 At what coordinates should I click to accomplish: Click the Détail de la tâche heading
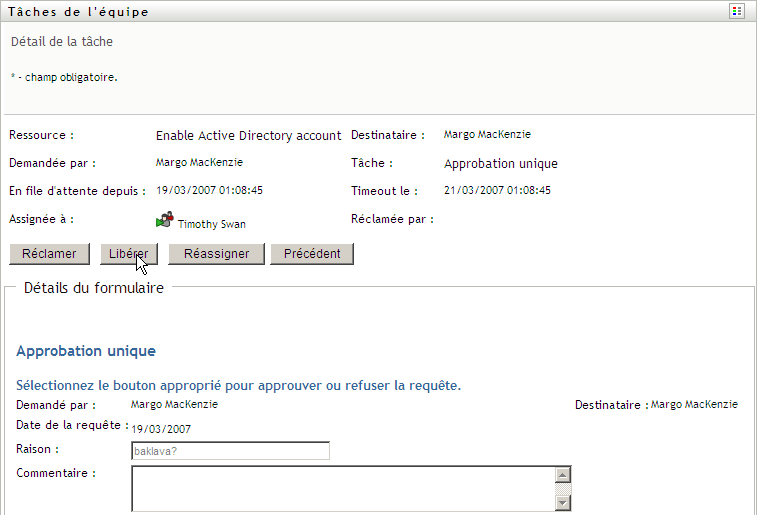[x=62, y=42]
